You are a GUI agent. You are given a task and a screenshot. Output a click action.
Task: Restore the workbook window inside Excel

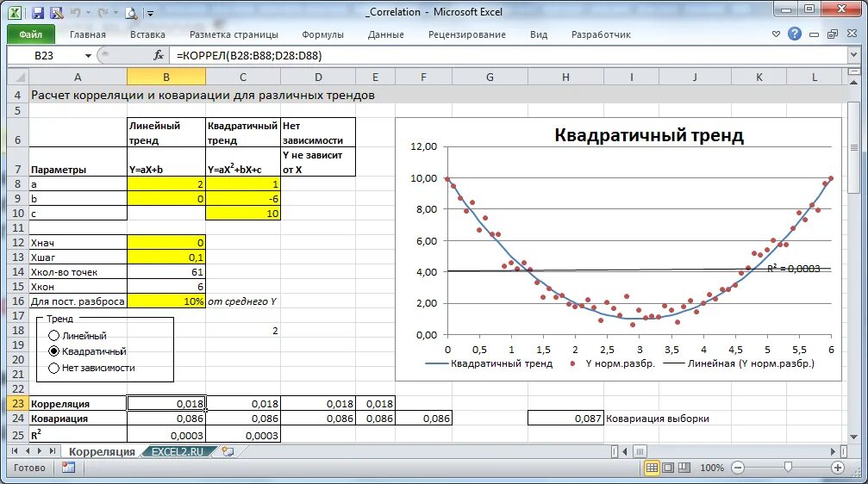point(833,34)
